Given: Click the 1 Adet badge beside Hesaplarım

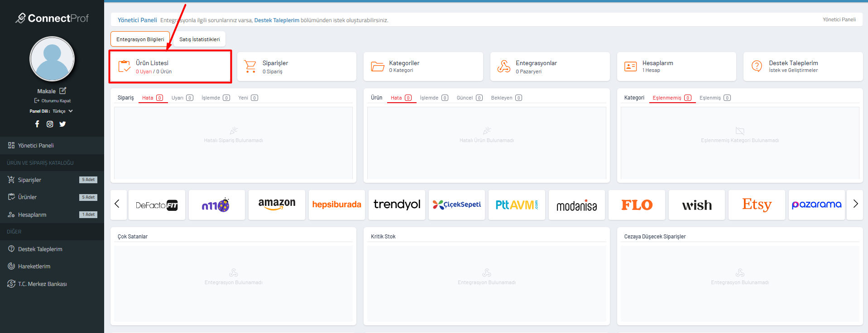Looking at the screenshot, I should pos(88,214).
